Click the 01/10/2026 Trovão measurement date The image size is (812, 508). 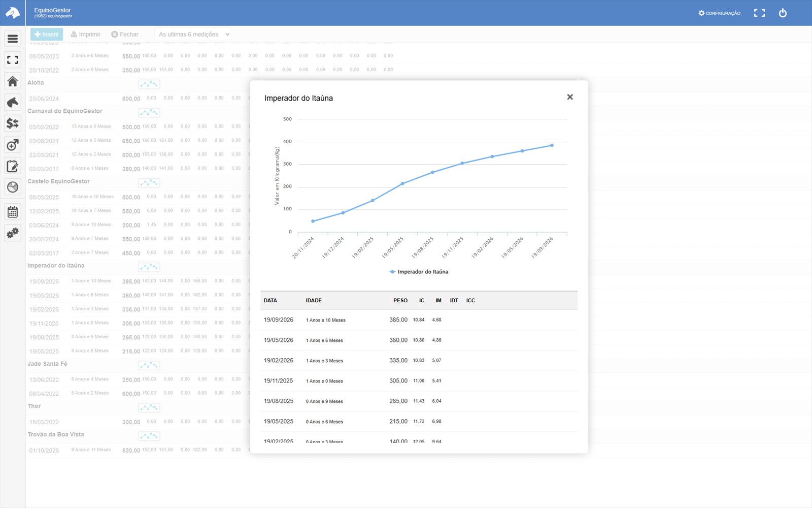(44, 451)
